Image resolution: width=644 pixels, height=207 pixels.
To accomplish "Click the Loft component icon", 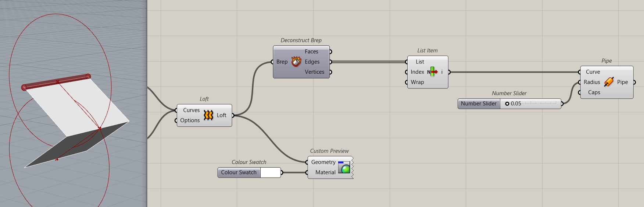I will coord(208,115).
